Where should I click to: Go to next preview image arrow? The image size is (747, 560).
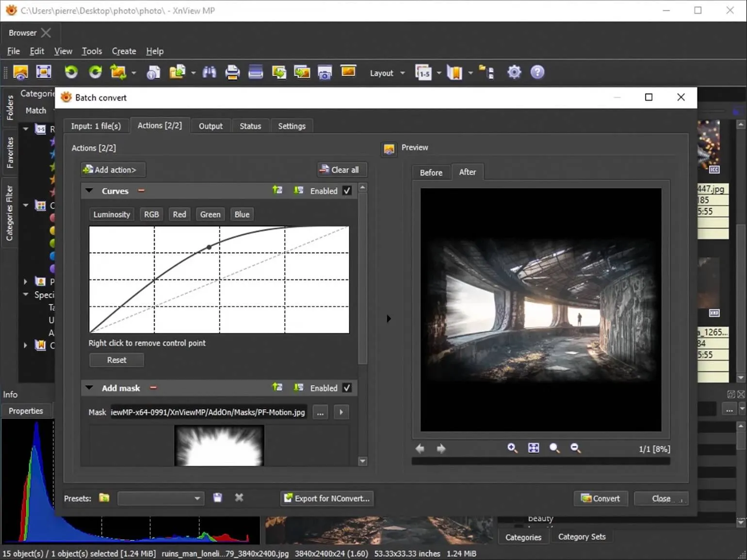coord(441,449)
